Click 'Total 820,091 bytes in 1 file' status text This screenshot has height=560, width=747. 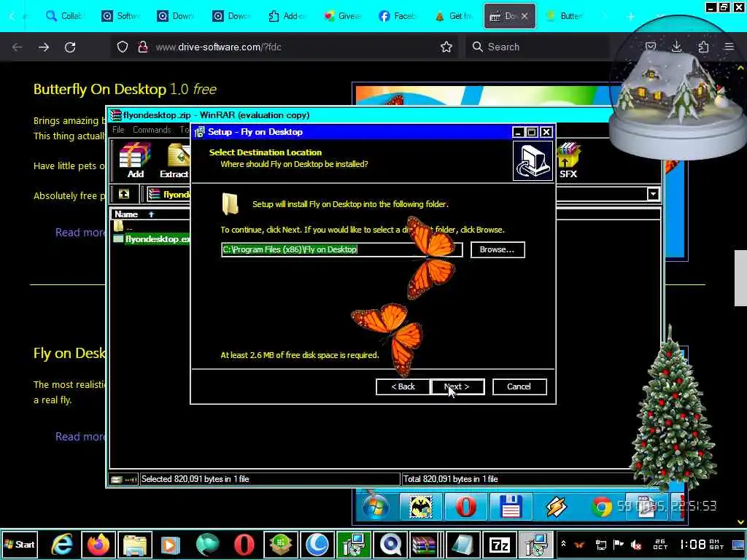pos(450,479)
